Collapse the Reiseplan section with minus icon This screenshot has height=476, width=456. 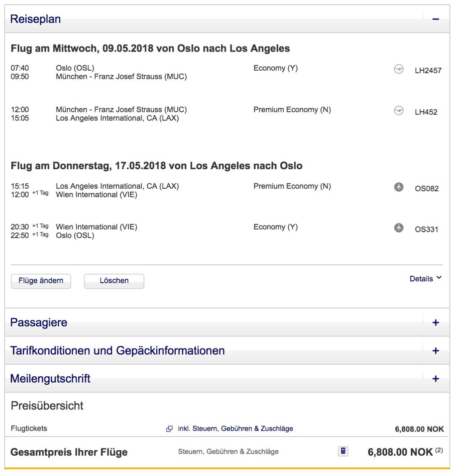coord(436,19)
